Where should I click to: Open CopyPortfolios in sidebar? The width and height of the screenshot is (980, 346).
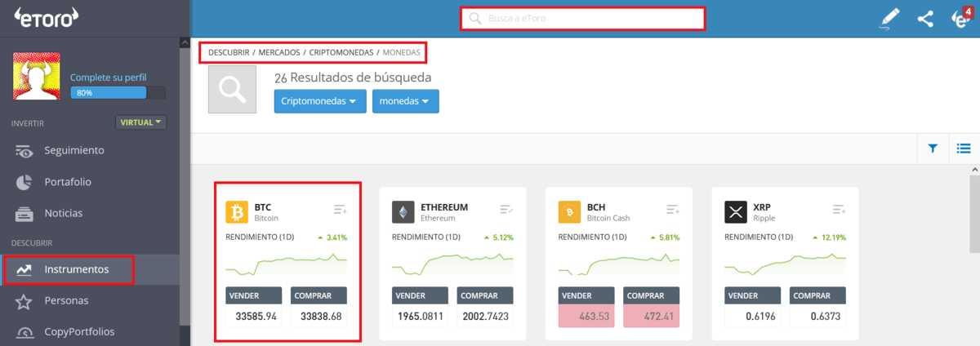[79, 331]
